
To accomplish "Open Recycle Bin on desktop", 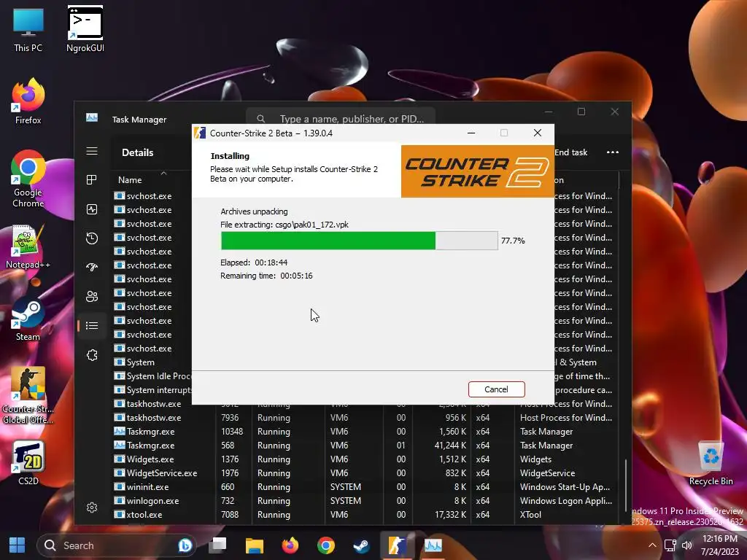I will pos(711,463).
